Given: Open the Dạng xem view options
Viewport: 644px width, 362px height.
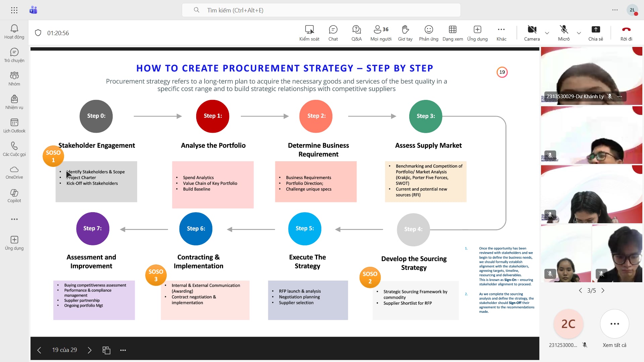Looking at the screenshot, I should pyautogui.click(x=452, y=33).
